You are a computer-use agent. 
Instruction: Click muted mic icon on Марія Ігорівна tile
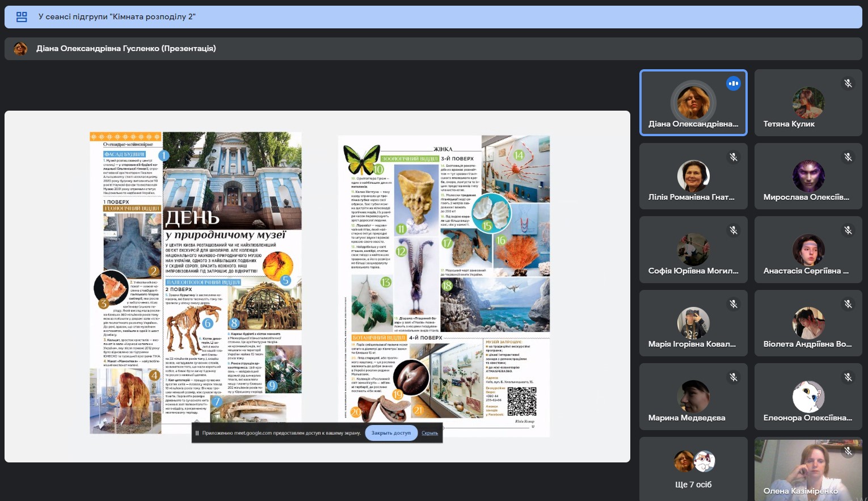tap(733, 304)
